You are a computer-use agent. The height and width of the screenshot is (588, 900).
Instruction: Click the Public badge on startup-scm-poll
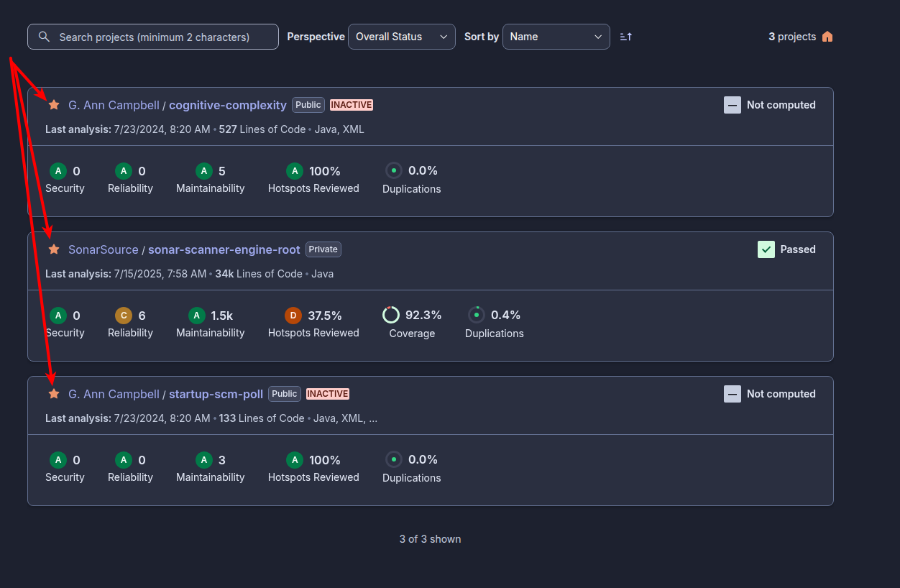pyautogui.click(x=285, y=394)
